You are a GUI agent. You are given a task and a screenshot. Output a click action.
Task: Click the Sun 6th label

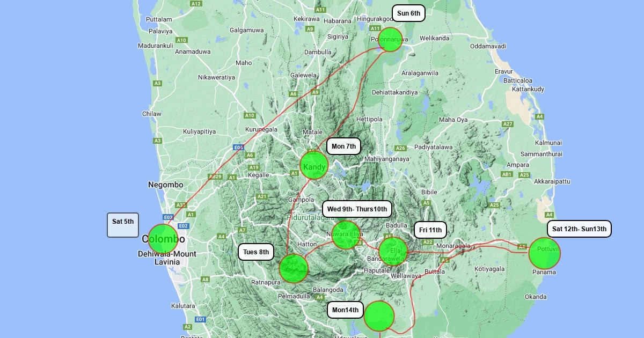click(408, 13)
